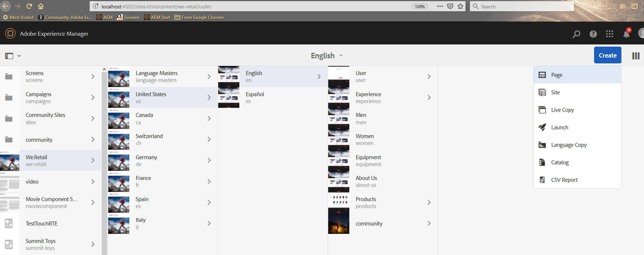Click the Launch rocket icon
This screenshot has width=644, height=255.
542,127
